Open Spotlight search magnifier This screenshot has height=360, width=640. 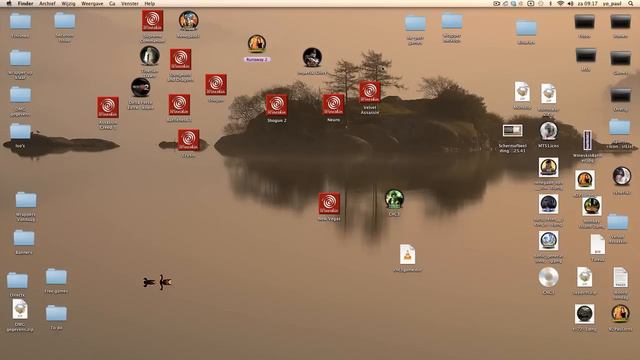click(631, 3)
